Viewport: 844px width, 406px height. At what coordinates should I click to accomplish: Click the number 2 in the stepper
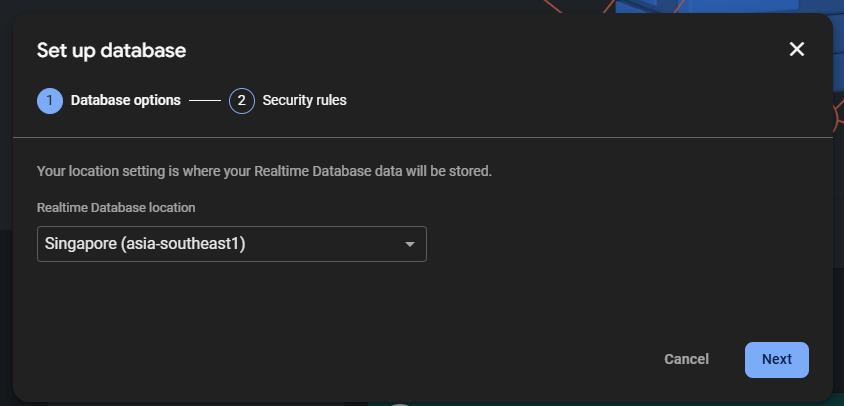[242, 101]
